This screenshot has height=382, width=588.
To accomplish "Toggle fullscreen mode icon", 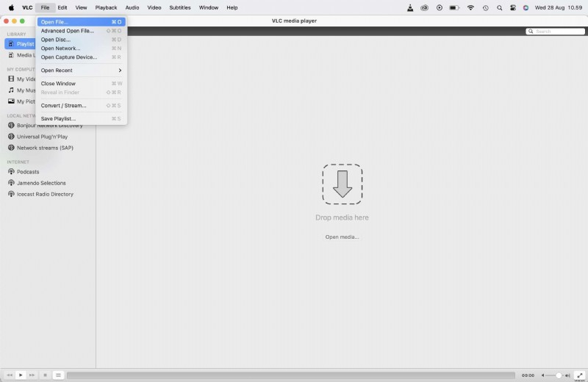I will tap(579, 375).
